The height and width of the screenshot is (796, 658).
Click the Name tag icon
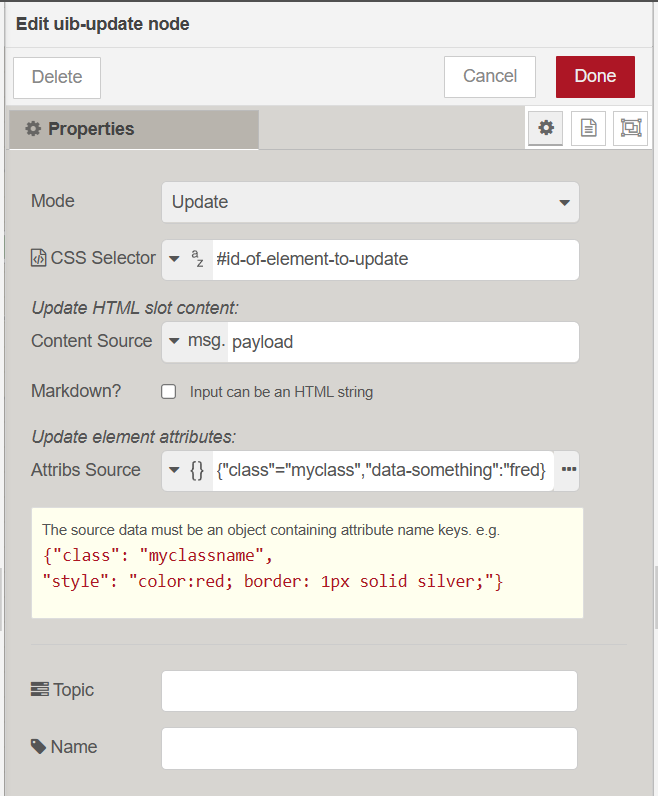(x=39, y=746)
